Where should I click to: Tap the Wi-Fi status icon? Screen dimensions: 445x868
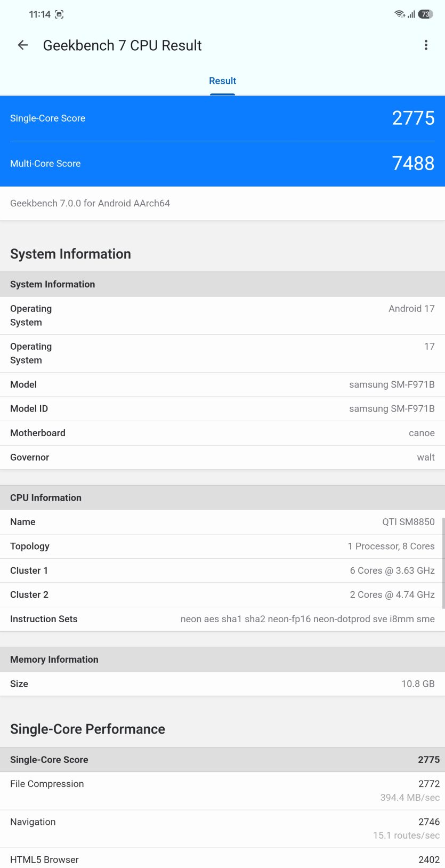click(x=400, y=14)
